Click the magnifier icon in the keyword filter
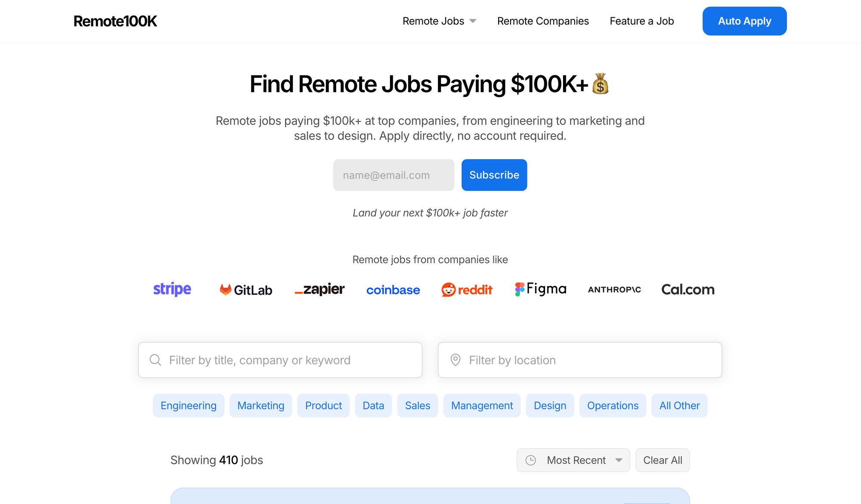This screenshot has height=504, width=861. [x=155, y=360]
